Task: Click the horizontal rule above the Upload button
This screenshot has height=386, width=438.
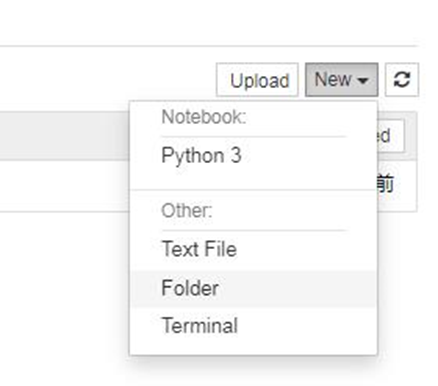Action: (208, 46)
